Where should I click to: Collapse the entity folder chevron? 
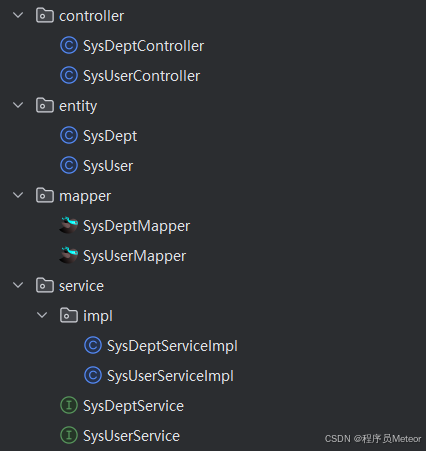click(x=18, y=105)
